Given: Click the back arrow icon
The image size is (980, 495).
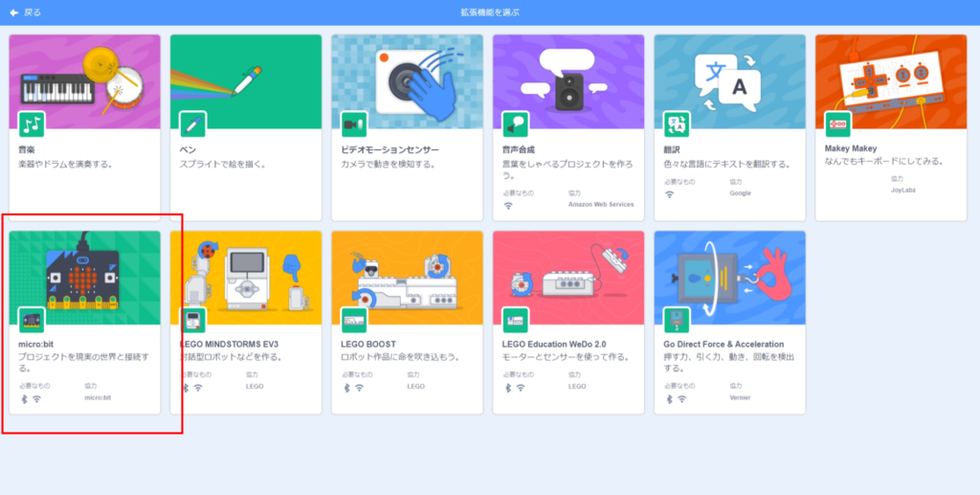Looking at the screenshot, I should (x=13, y=12).
